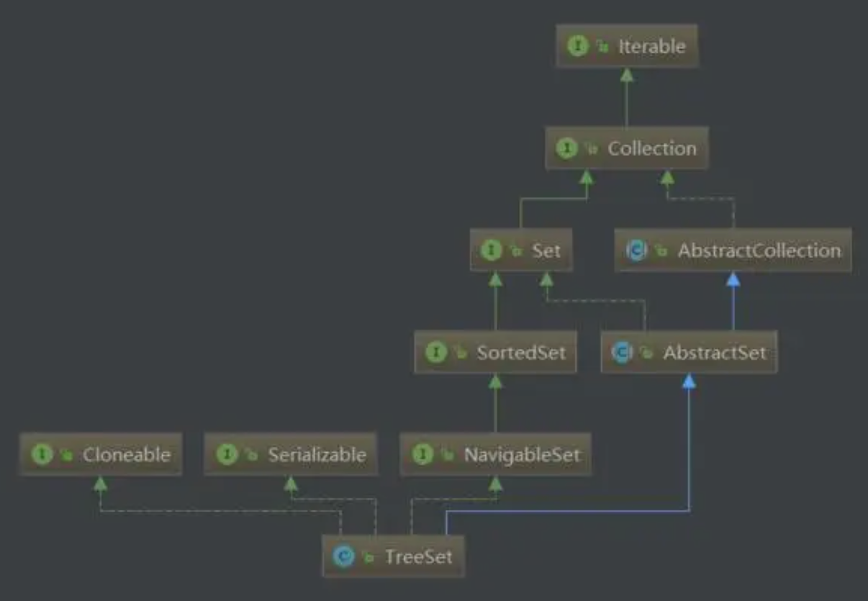Select the Iterable node label

point(652,47)
